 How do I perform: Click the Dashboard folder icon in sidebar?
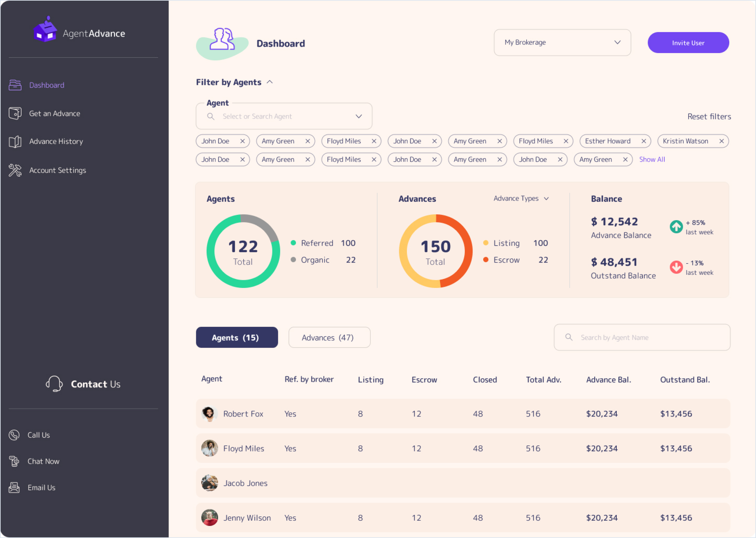click(x=15, y=85)
